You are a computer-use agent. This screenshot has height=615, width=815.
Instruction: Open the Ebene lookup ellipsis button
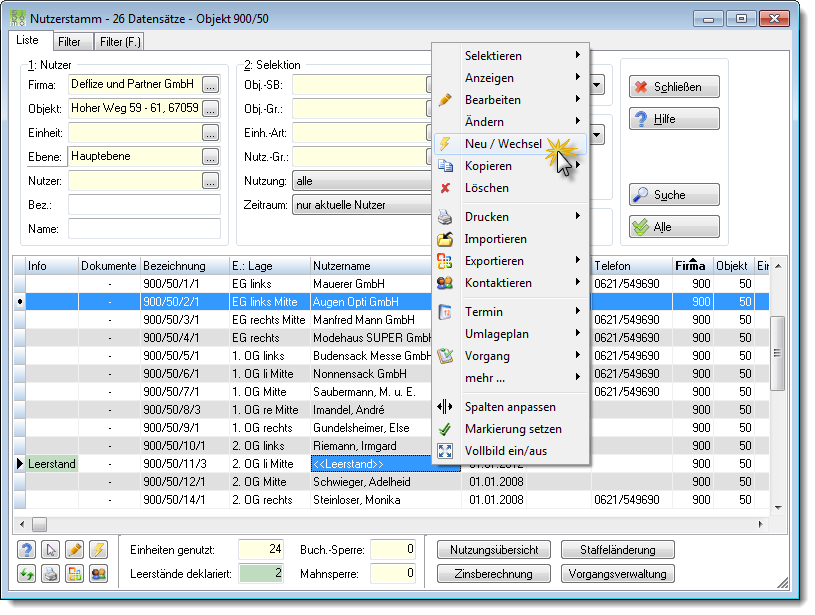click(x=210, y=156)
